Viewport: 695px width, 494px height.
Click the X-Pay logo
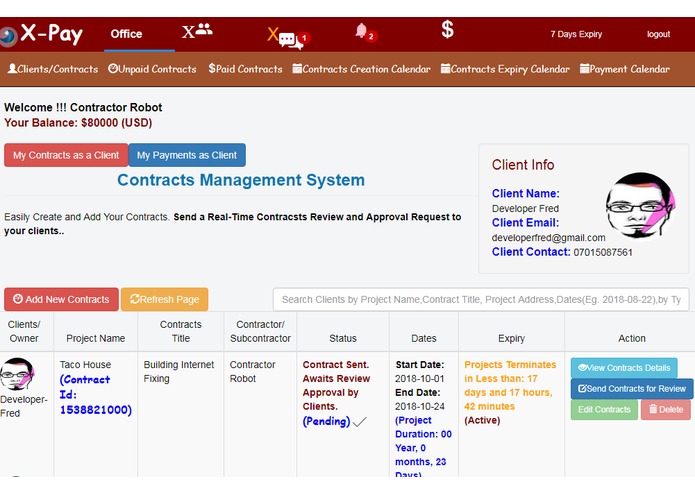coord(42,34)
